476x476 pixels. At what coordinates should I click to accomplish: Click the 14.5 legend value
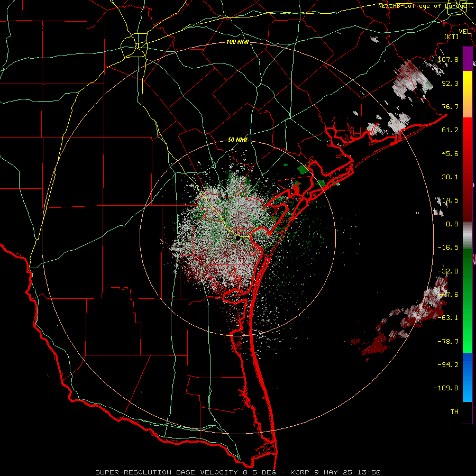450,200
